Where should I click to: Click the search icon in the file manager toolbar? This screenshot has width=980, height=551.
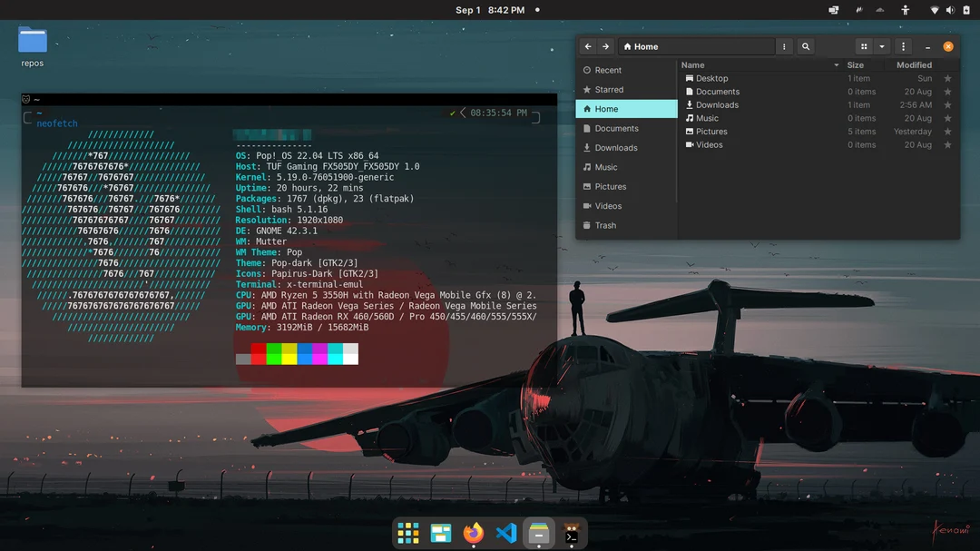pyautogui.click(x=805, y=46)
